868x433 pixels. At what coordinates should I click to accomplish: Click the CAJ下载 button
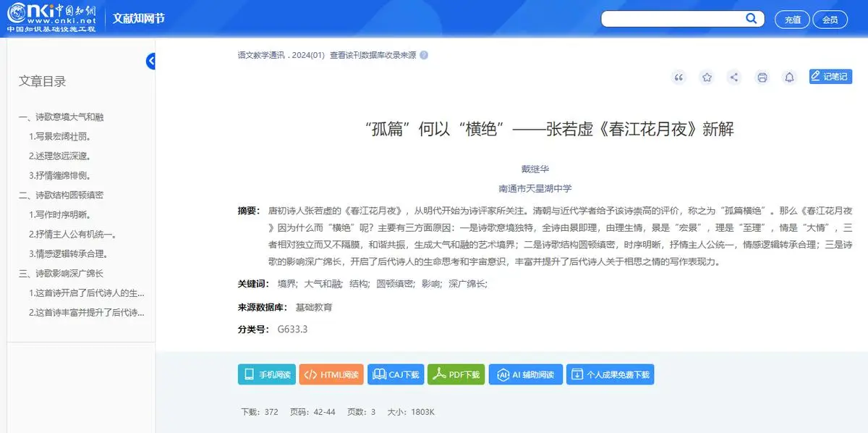[x=396, y=374]
